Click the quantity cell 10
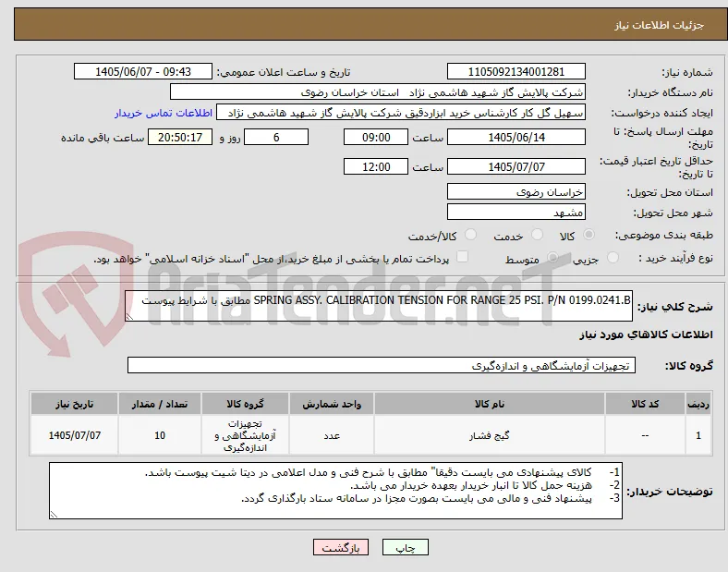 [x=160, y=435]
